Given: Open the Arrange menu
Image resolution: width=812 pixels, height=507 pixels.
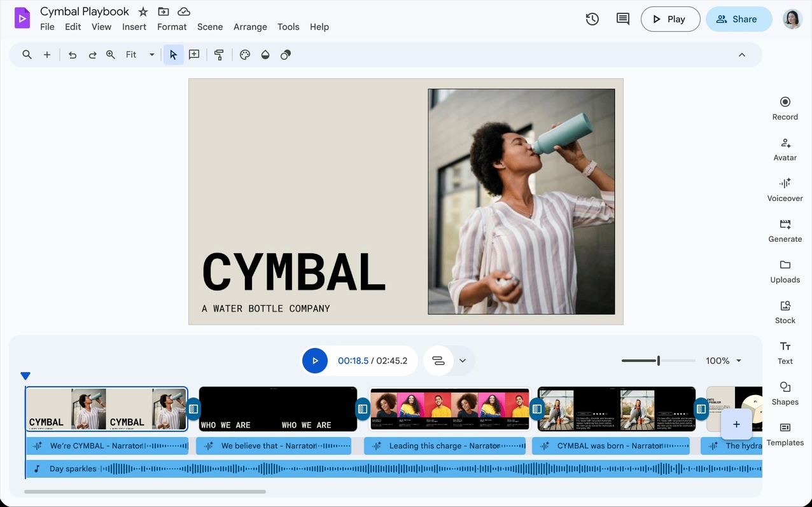Looking at the screenshot, I should (250, 27).
